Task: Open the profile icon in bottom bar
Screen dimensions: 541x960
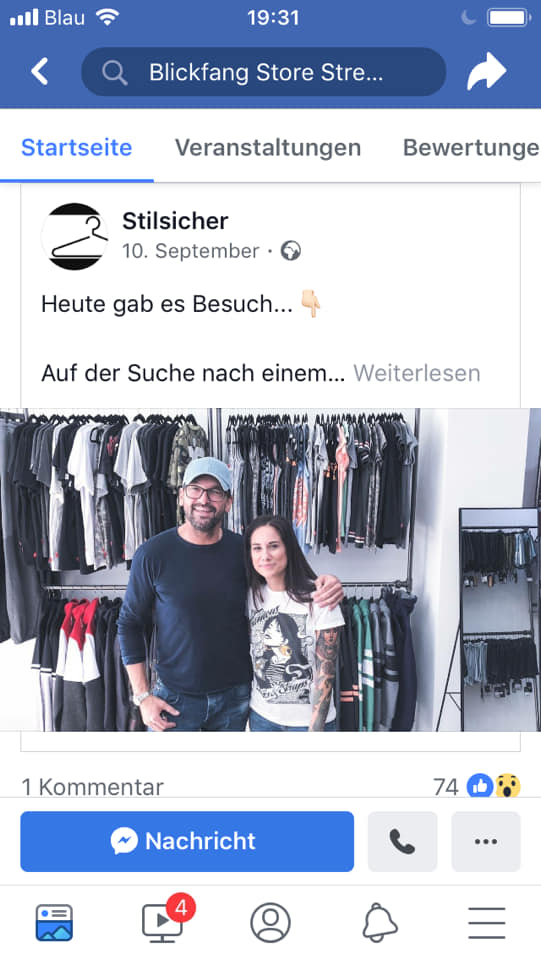Action: point(270,923)
